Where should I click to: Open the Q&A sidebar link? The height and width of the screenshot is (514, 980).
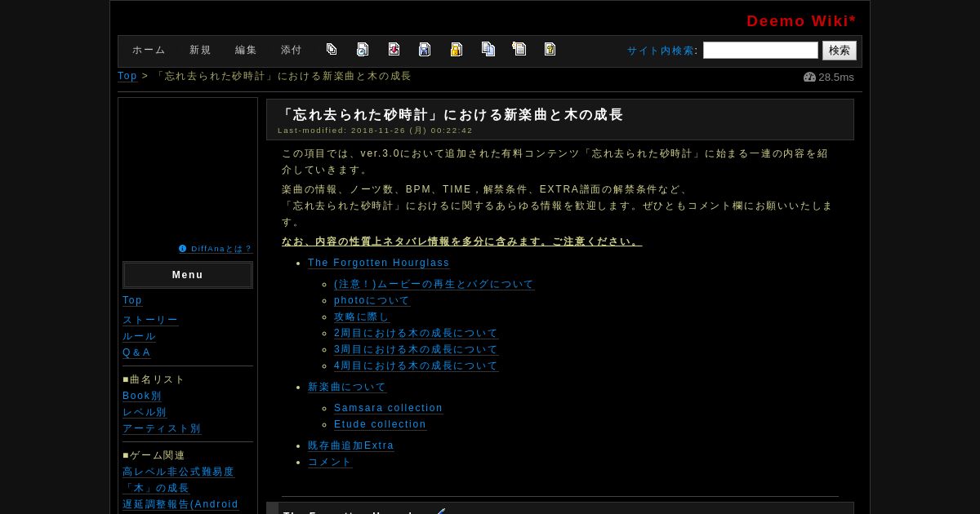(x=136, y=352)
